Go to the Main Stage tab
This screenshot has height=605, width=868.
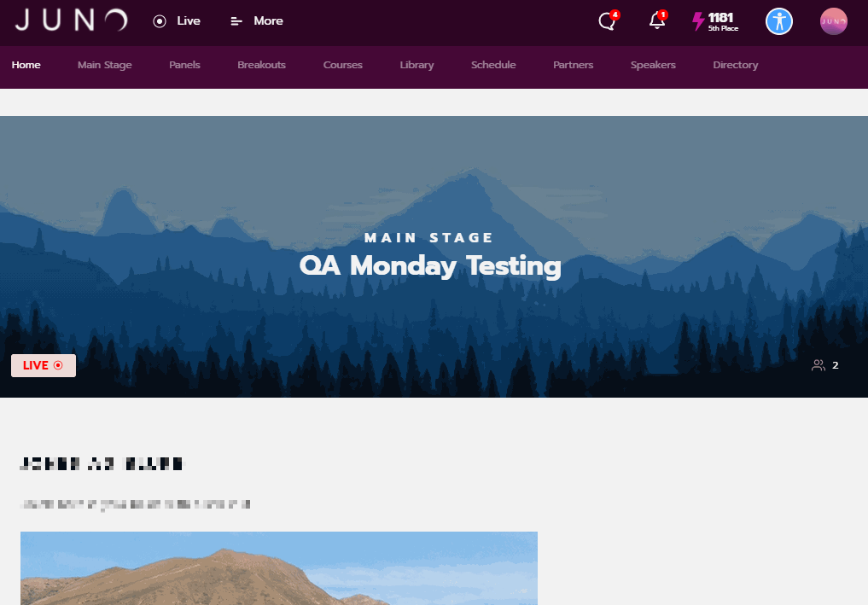coord(105,65)
